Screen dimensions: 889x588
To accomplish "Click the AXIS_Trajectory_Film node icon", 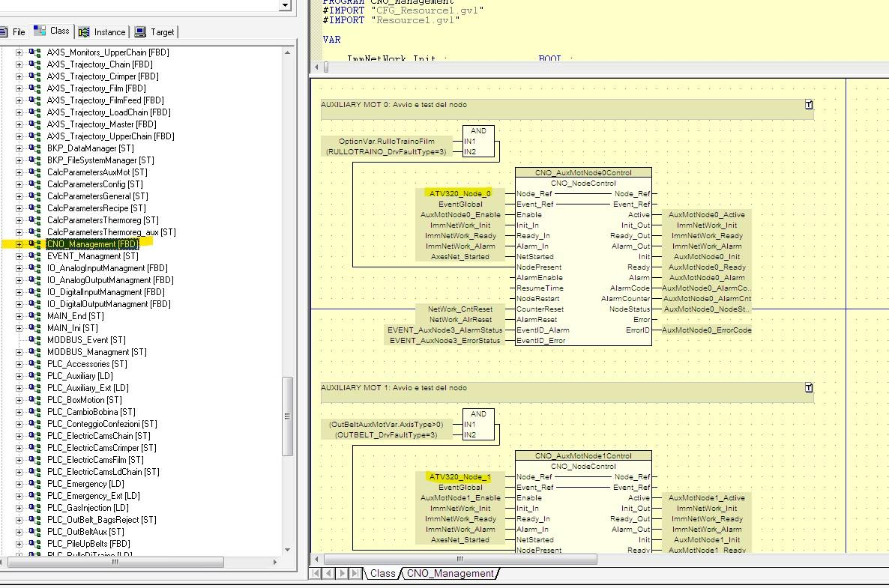I will [x=34, y=88].
